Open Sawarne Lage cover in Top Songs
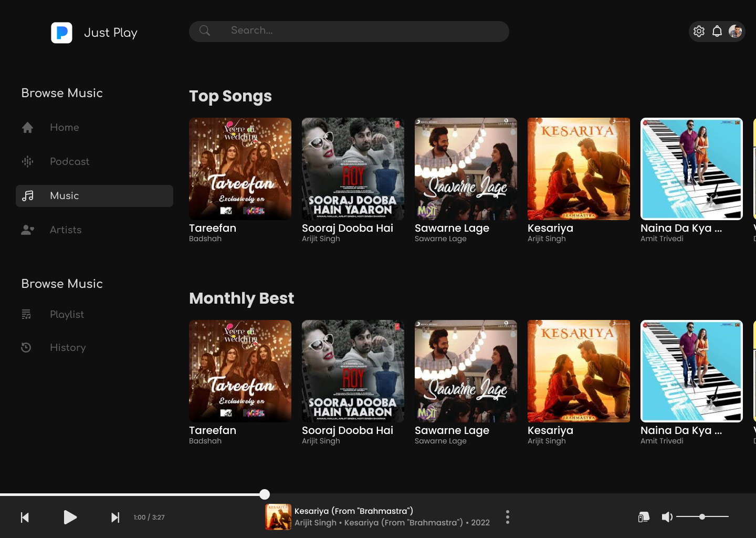 pos(466,169)
